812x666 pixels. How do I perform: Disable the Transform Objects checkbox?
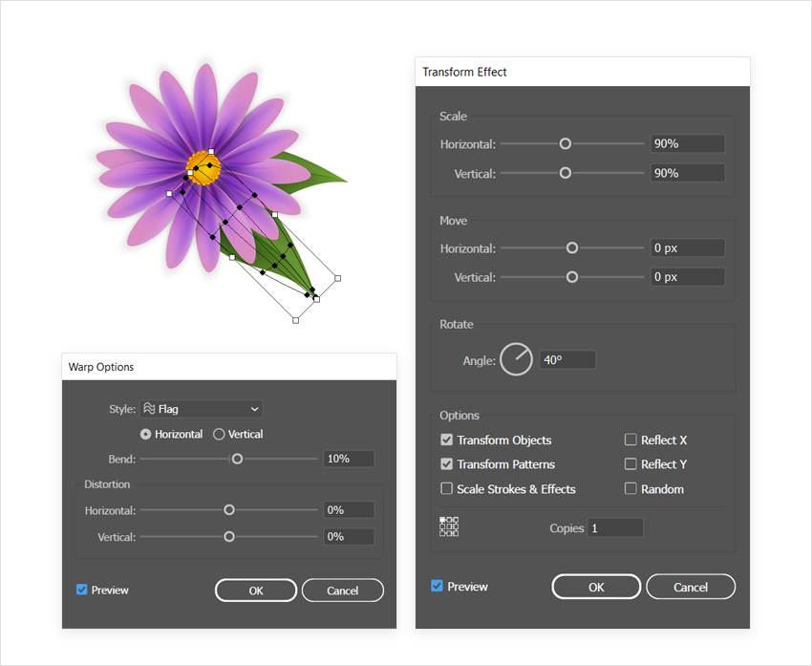coord(446,440)
